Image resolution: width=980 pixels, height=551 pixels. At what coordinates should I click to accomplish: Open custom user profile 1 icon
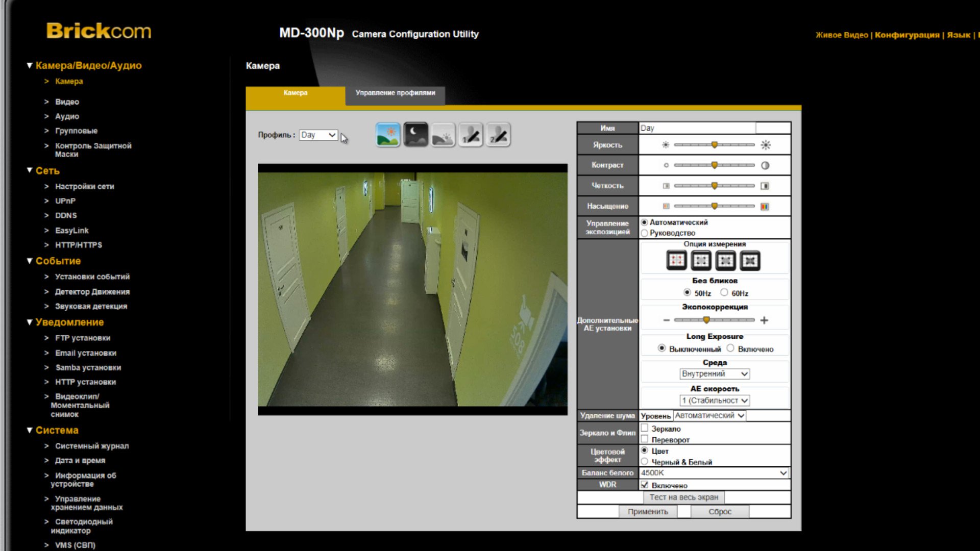(470, 135)
